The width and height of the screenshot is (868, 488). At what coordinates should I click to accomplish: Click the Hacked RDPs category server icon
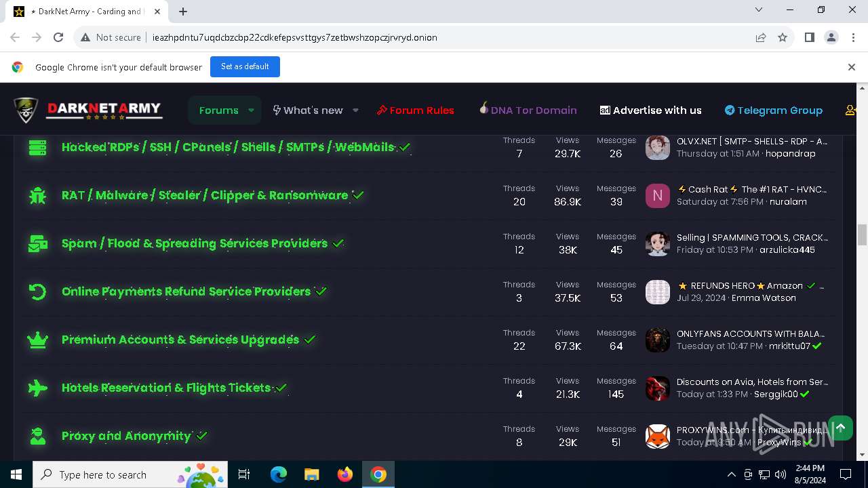tap(37, 147)
